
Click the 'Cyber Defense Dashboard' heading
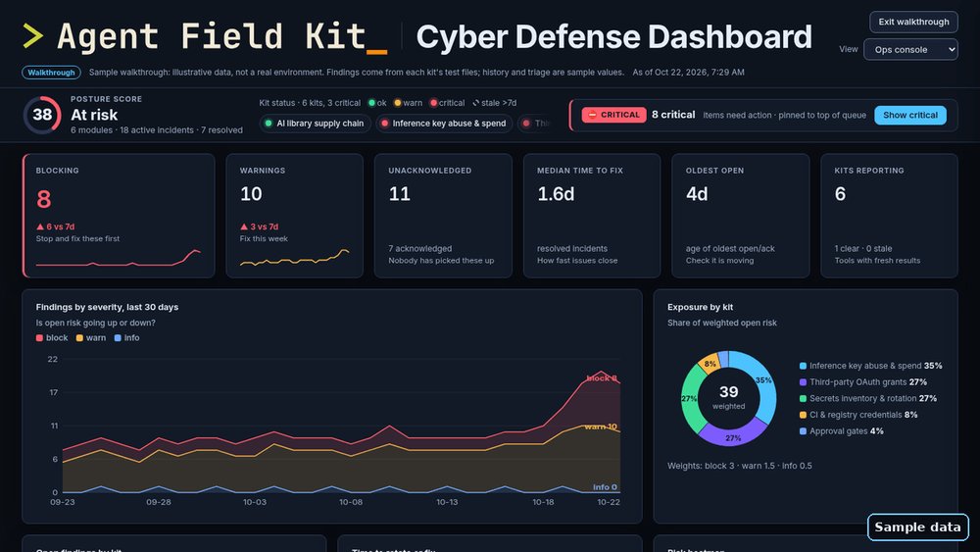click(613, 37)
